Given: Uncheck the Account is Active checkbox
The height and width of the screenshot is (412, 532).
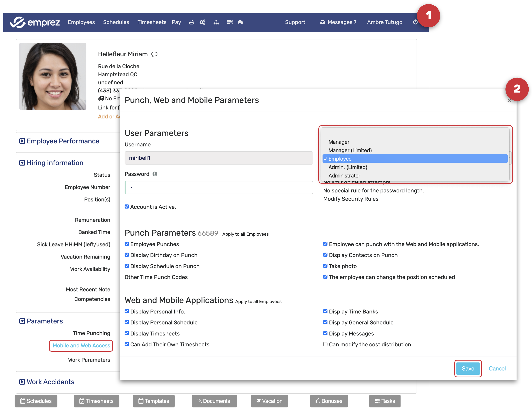Looking at the screenshot, I should [x=127, y=207].
